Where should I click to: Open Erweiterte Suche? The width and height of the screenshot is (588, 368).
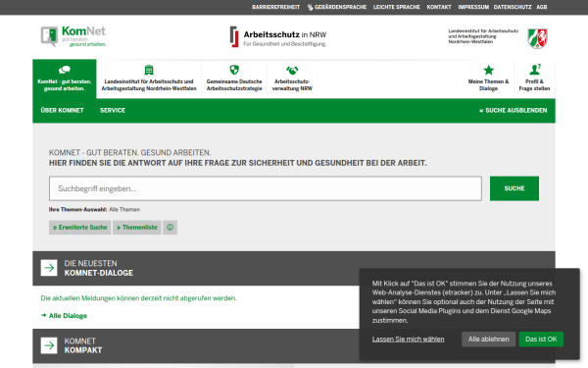click(x=80, y=228)
